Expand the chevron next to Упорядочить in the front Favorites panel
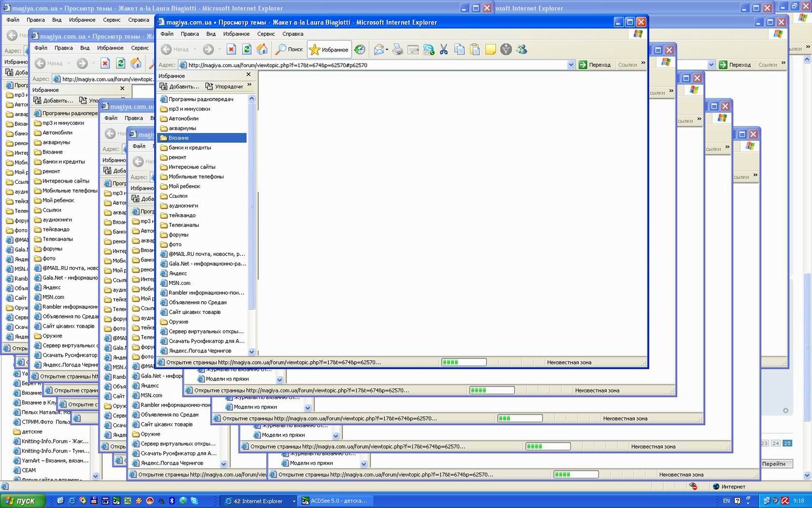 point(250,86)
